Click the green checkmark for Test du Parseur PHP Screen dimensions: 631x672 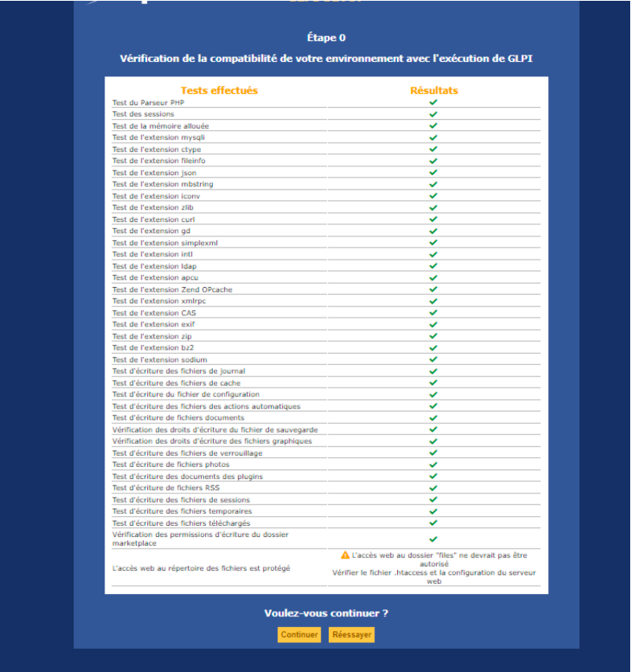433,102
